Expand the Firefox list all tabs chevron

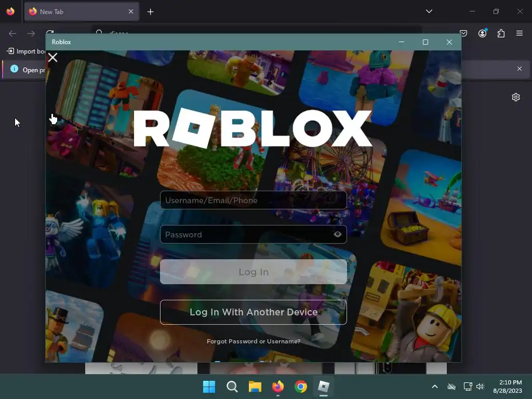pos(429,11)
